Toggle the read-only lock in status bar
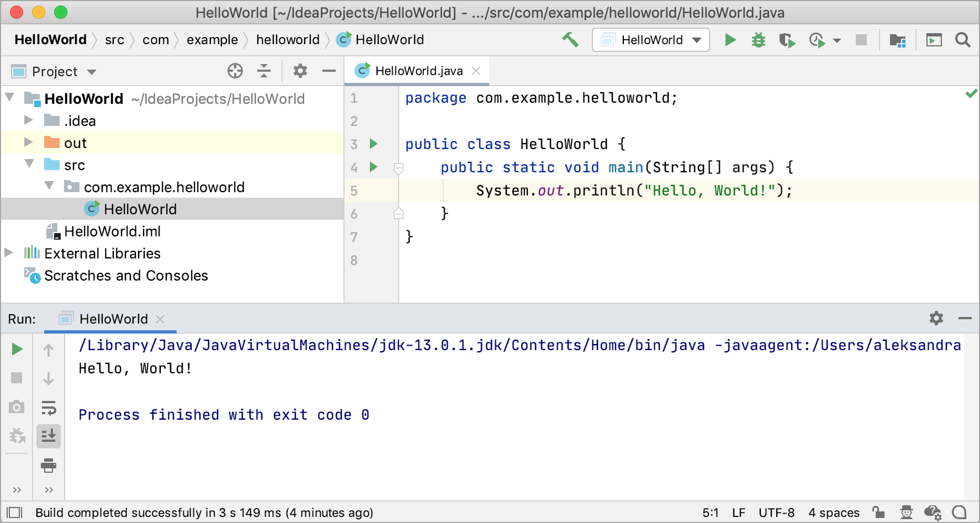 (x=878, y=513)
